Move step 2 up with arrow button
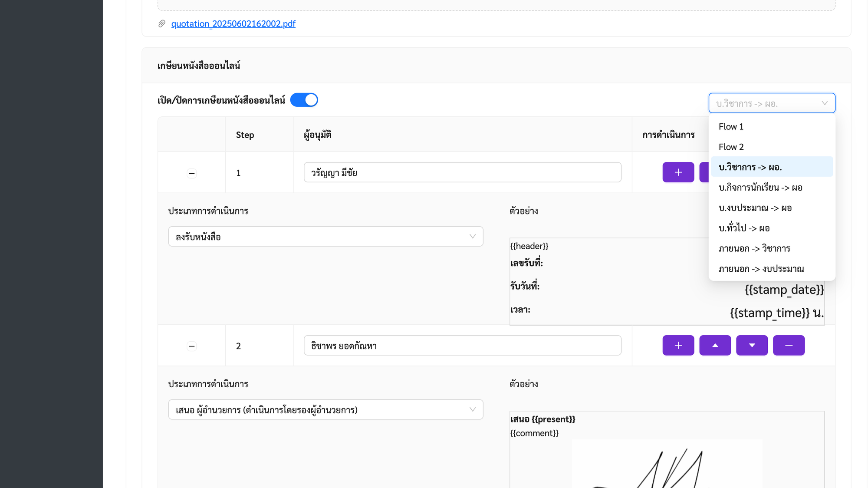 coord(715,345)
